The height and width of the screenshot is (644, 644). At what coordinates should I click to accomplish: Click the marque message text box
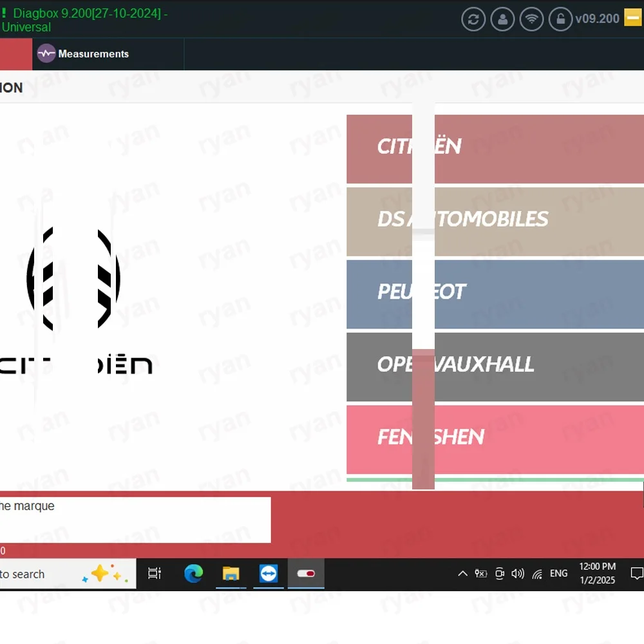tap(135, 520)
